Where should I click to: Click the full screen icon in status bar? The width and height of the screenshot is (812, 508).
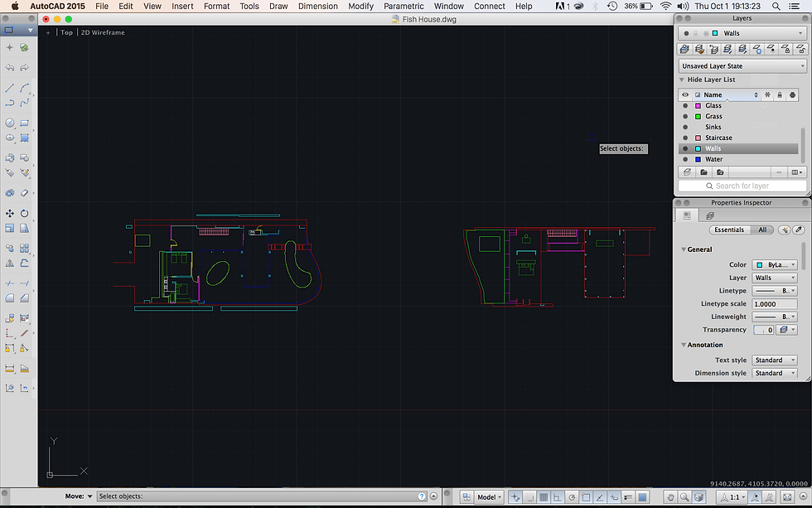tap(787, 497)
